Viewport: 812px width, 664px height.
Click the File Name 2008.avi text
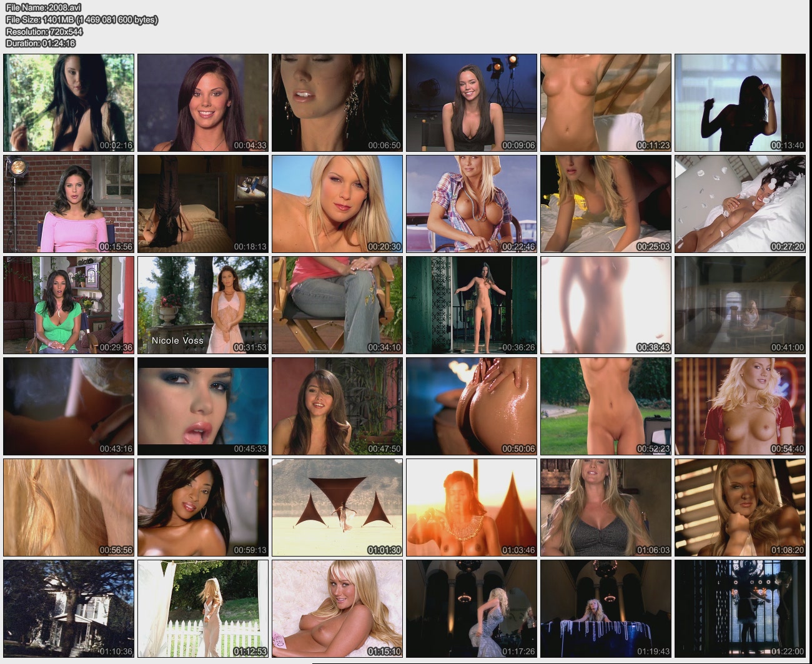pos(44,7)
